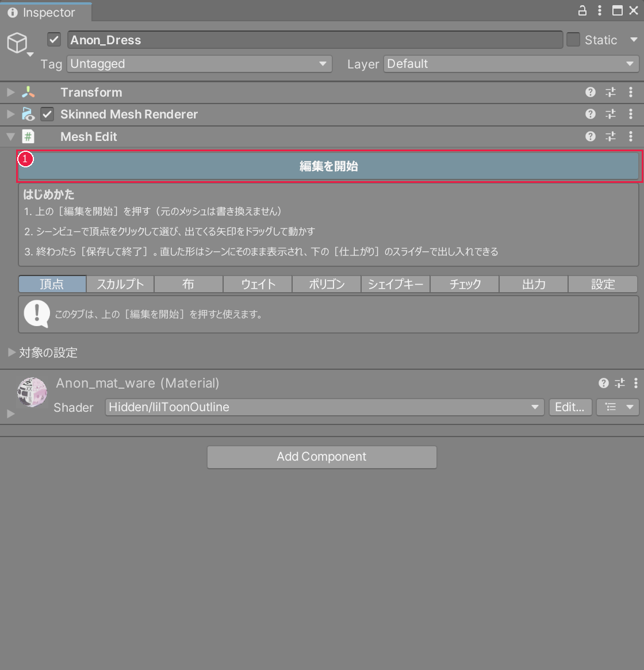
Task: Open Skinned Mesh Renderer presets icon
Action: click(611, 114)
